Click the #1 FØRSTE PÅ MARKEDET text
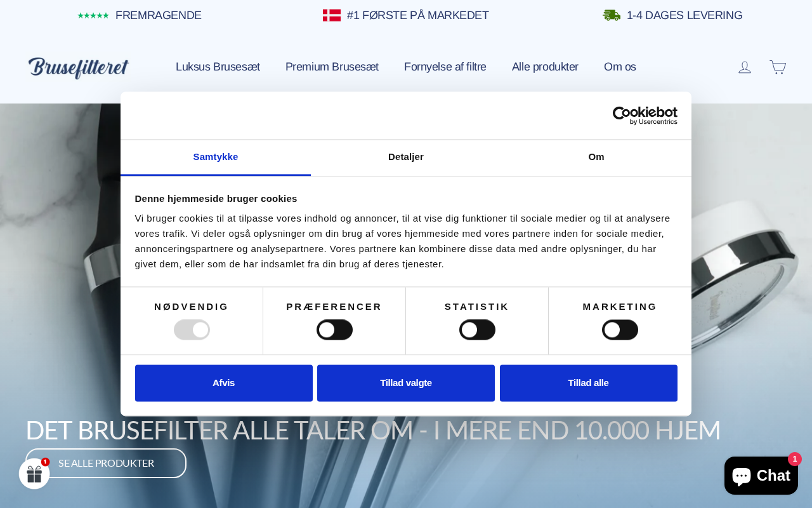Image resolution: width=812 pixels, height=508 pixels. tap(418, 15)
